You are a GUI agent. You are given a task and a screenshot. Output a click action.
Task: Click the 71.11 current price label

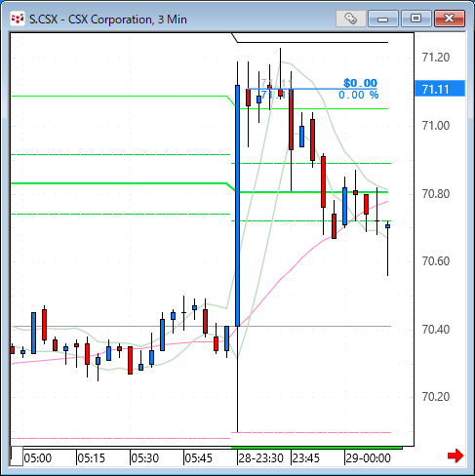click(440, 89)
